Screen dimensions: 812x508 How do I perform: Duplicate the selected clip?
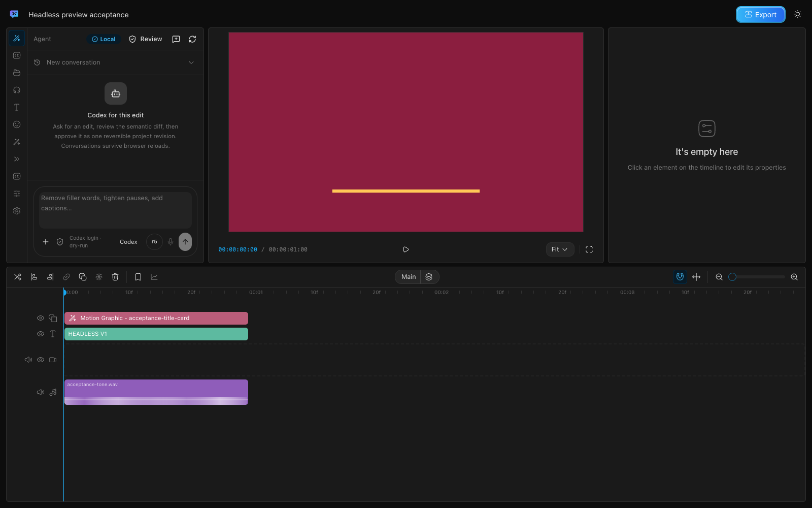pos(83,277)
